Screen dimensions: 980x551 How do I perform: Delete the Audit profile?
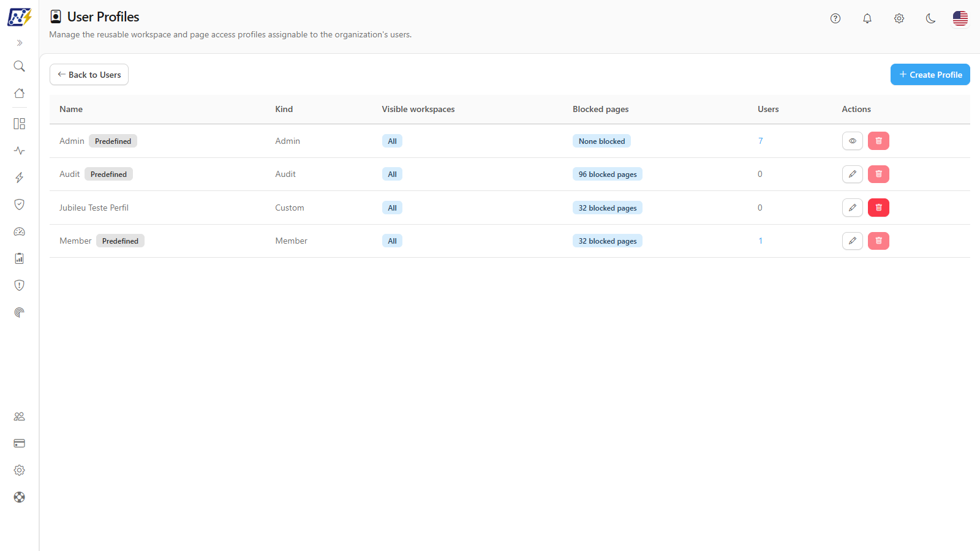[878, 174]
